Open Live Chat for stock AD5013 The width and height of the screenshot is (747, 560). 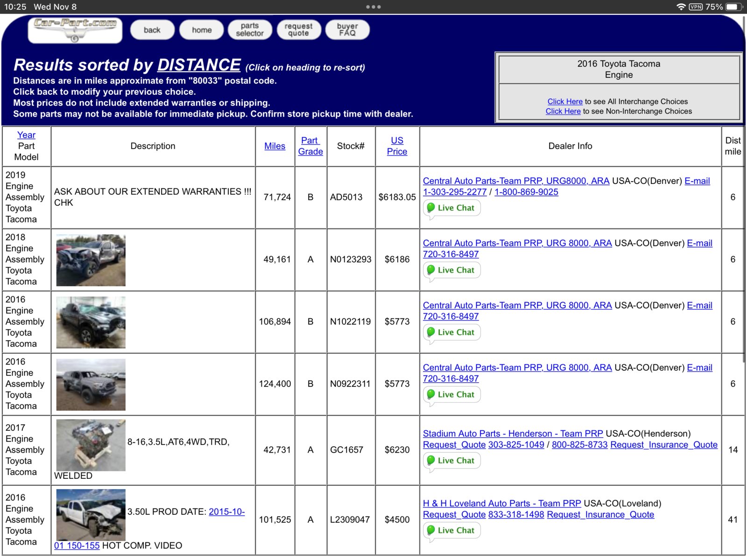(451, 208)
